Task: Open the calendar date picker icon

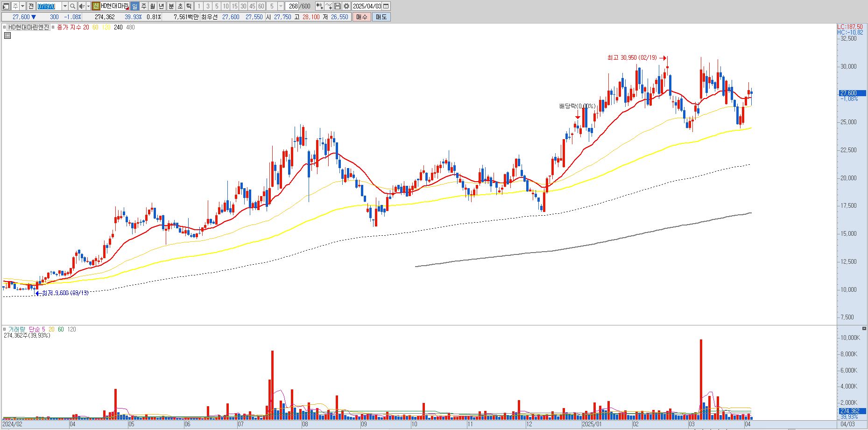Action: 386,6
